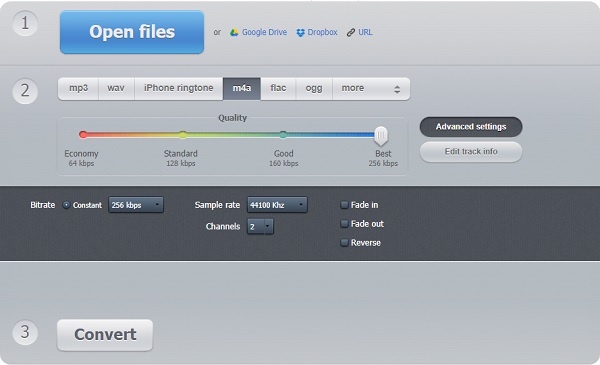Screen dimensions: 600x365
Task: Click the quality slider handle at Best
Action: pyautogui.click(x=381, y=136)
